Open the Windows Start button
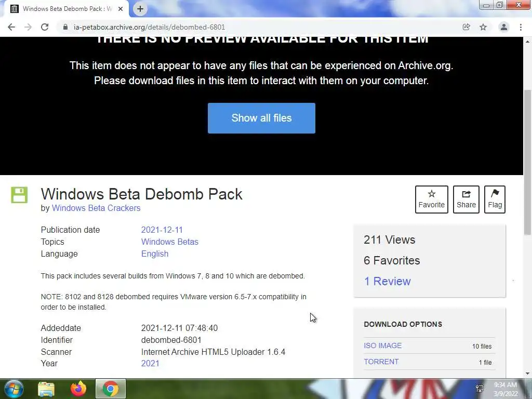 click(14, 389)
